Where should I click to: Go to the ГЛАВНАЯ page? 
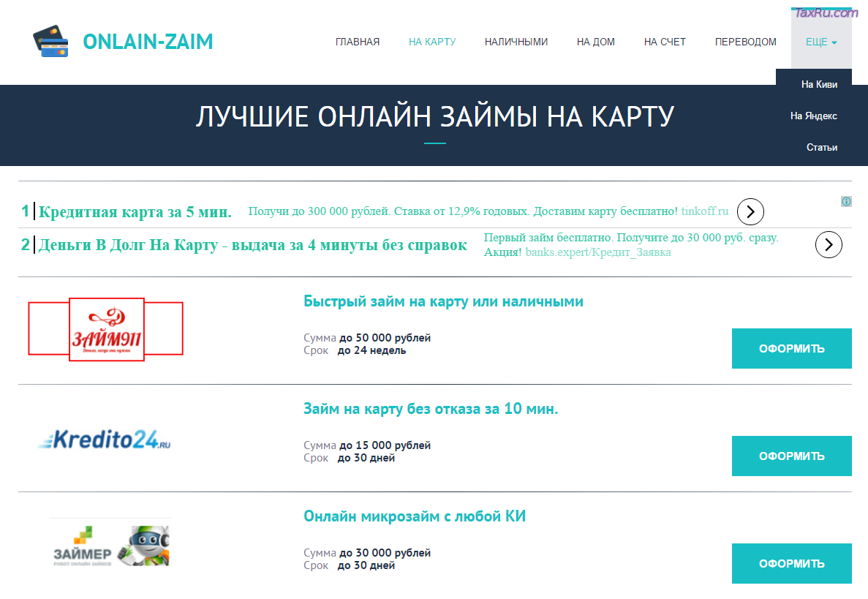point(358,42)
